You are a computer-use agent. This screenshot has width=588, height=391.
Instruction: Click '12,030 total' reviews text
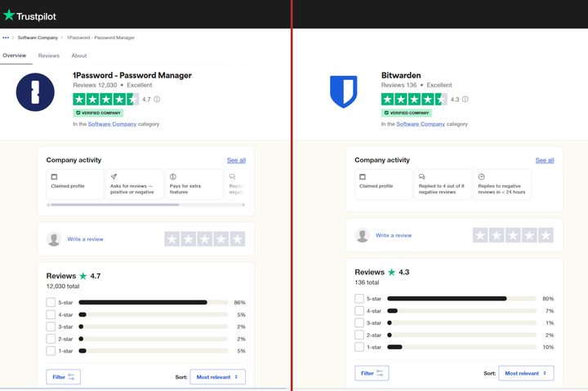coord(63,287)
